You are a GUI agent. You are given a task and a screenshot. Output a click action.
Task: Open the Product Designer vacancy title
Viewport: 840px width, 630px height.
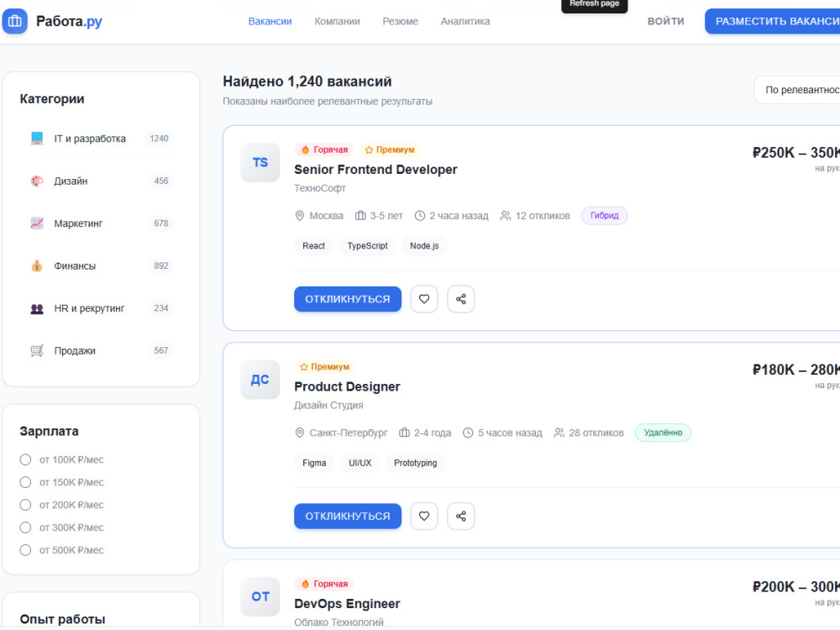[347, 386]
